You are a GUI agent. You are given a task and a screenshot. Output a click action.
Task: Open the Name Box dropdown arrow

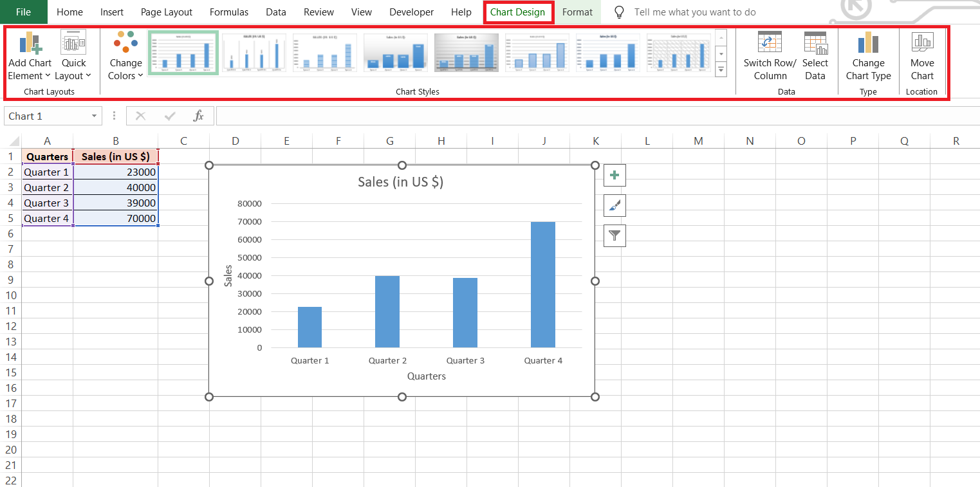coord(95,116)
